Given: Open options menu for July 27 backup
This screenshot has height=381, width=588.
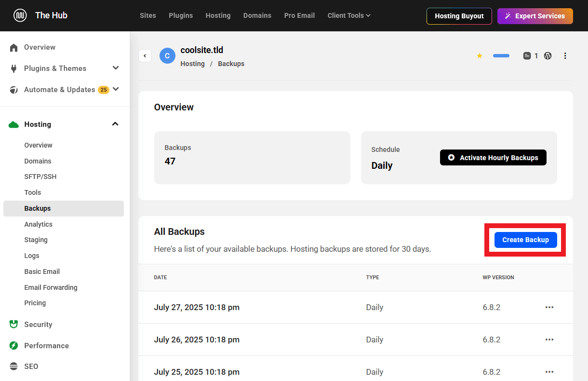Looking at the screenshot, I should point(549,307).
